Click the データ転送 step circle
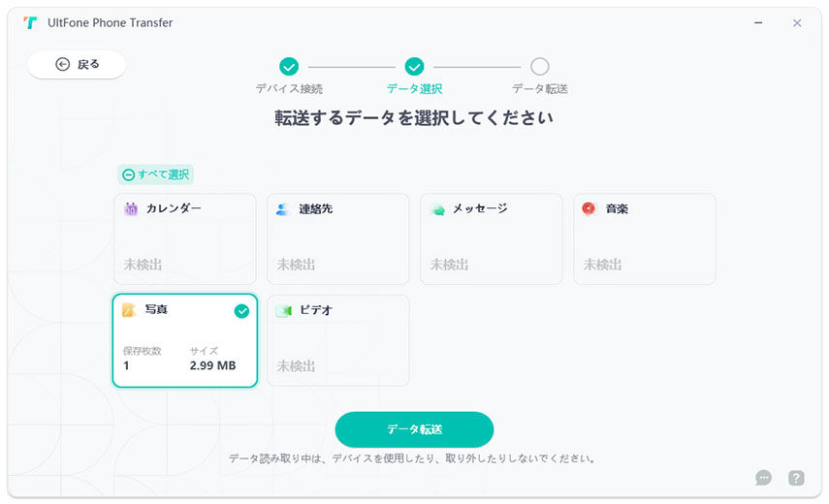 pos(540,67)
